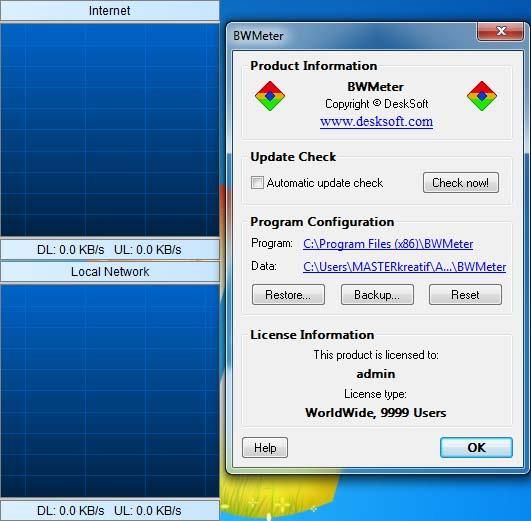The height and width of the screenshot is (521, 531).
Task: Click the right BWMeter diamond logo
Action: point(482,96)
